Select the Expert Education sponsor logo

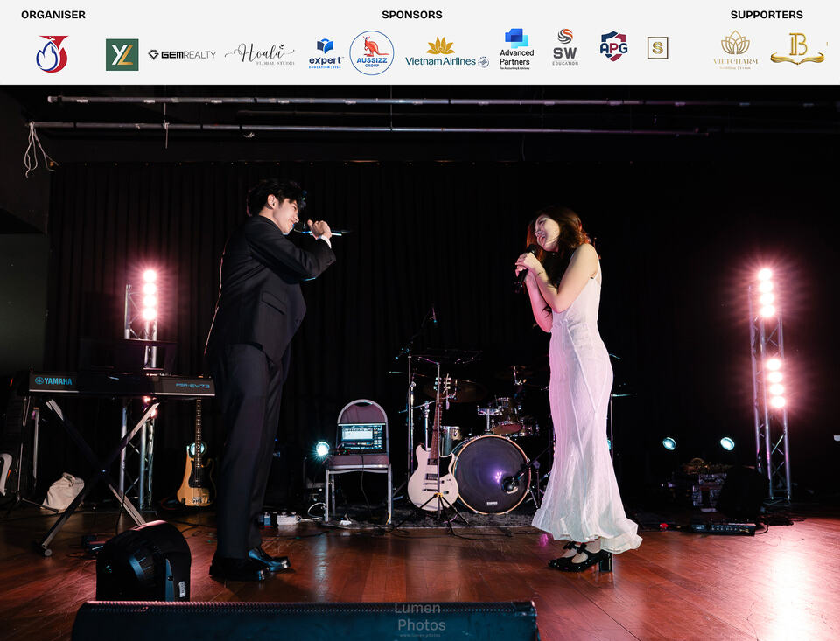click(325, 54)
